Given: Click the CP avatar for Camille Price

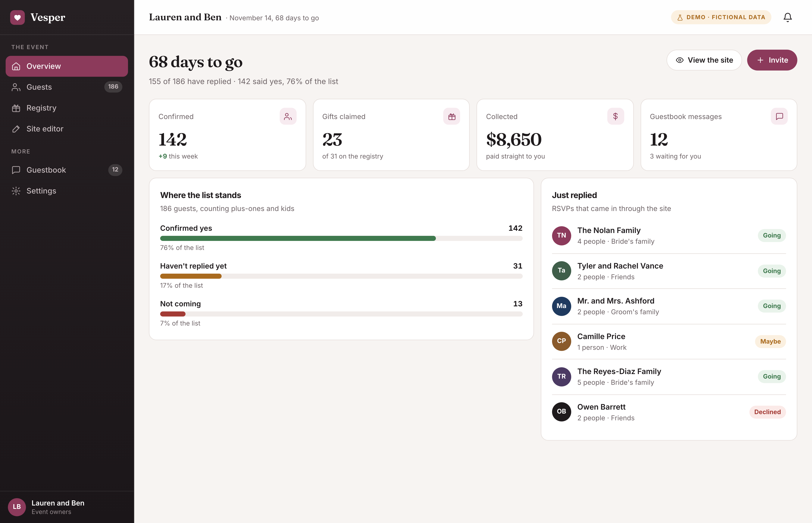Looking at the screenshot, I should coord(561,341).
